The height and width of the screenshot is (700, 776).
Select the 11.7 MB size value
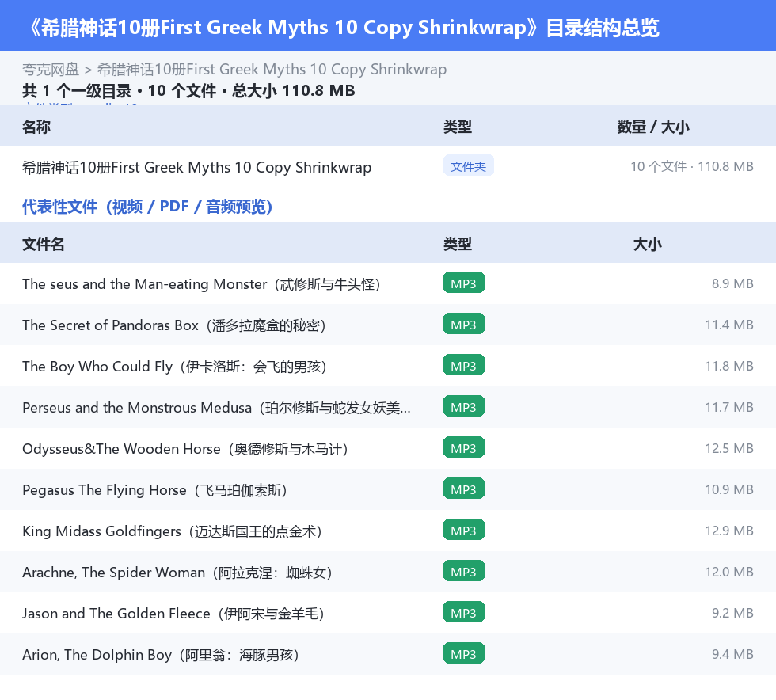click(x=729, y=407)
